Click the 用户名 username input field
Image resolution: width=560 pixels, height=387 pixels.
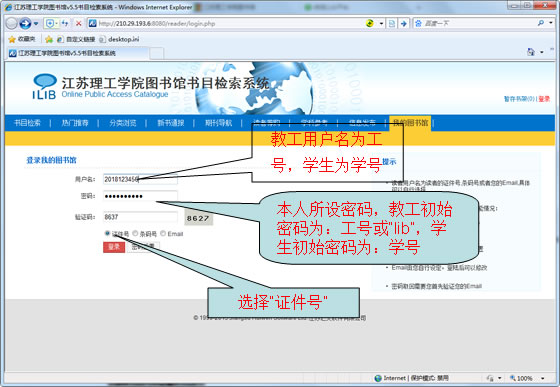[140, 179]
